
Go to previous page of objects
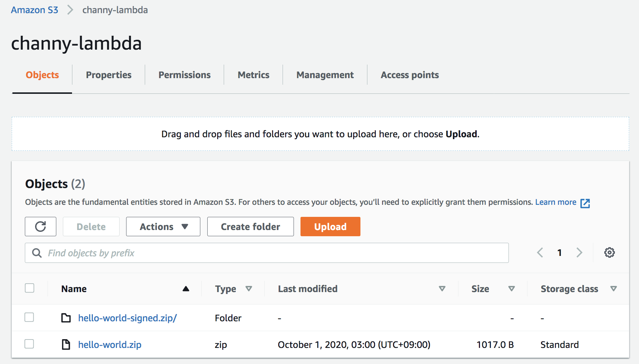(x=540, y=253)
